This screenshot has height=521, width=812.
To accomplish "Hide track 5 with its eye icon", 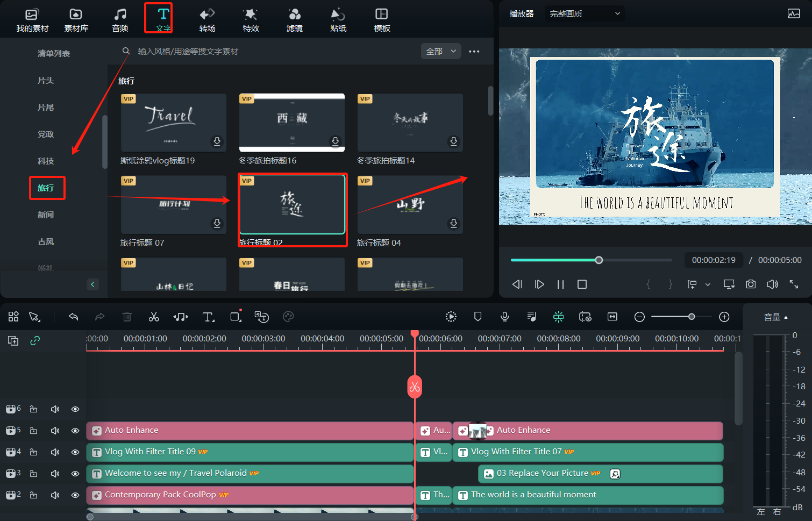I will click(75, 431).
